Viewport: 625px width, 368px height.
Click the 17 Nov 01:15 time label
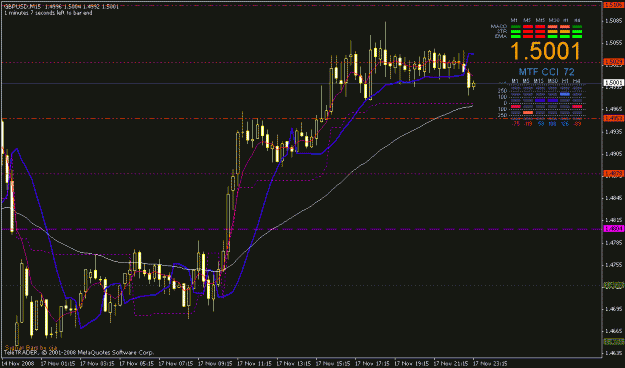click(x=58, y=363)
